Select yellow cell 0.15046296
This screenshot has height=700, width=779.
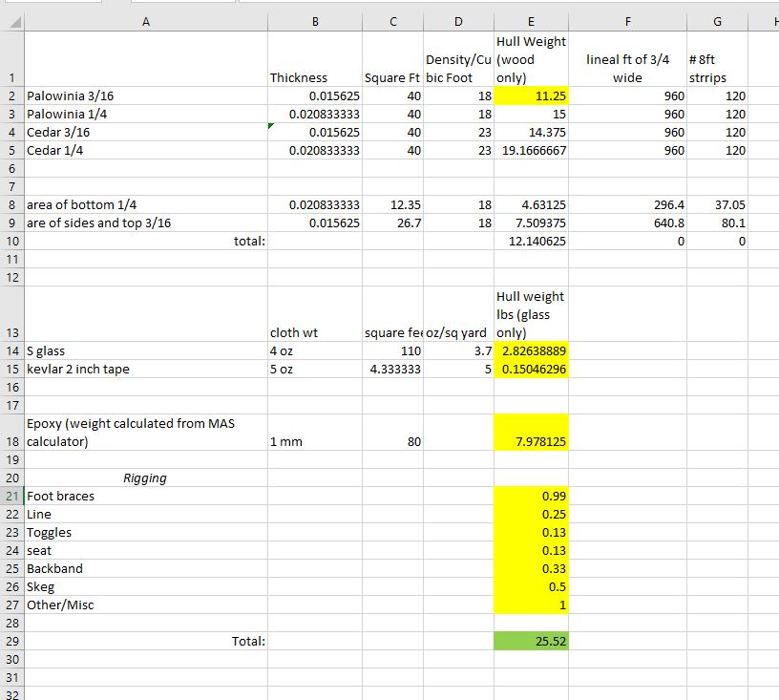(531, 369)
